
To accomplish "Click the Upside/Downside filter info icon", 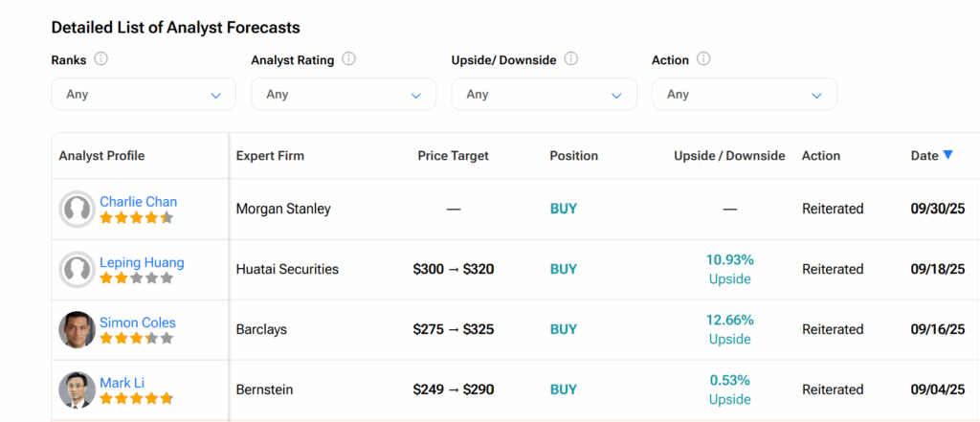I will (x=571, y=59).
